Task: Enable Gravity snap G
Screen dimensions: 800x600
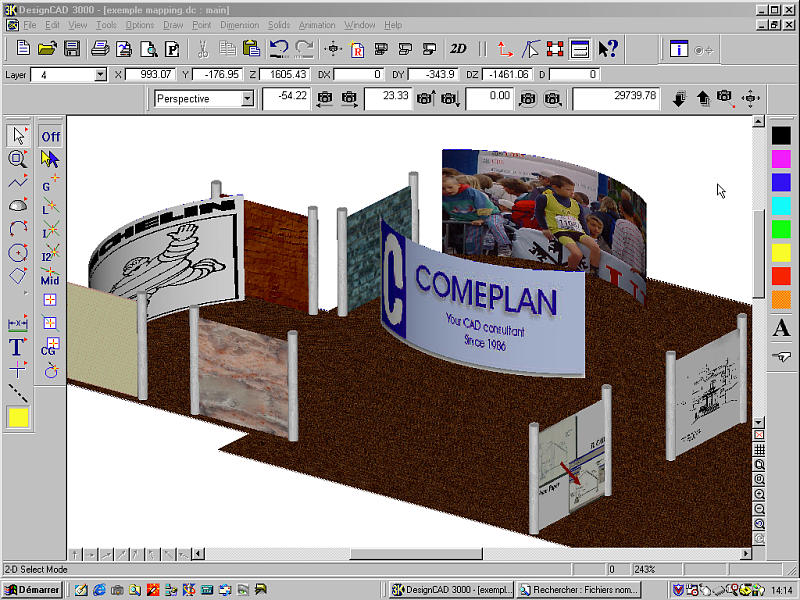Action: [50, 183]
